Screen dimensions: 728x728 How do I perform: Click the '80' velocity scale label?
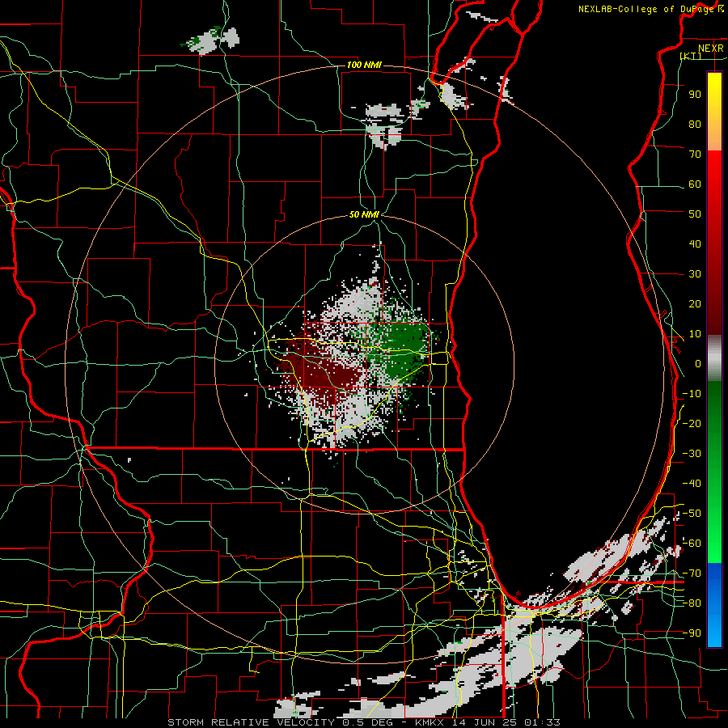695,124
